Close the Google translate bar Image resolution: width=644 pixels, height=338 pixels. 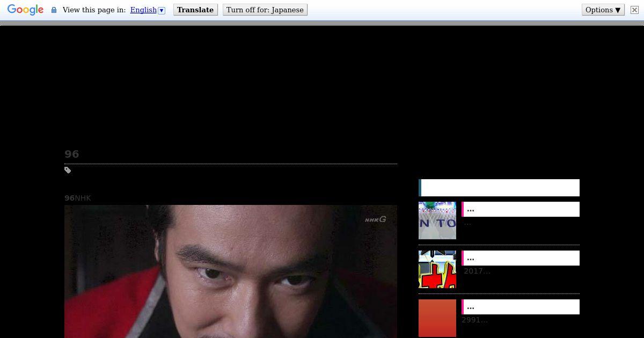point(634,10)
